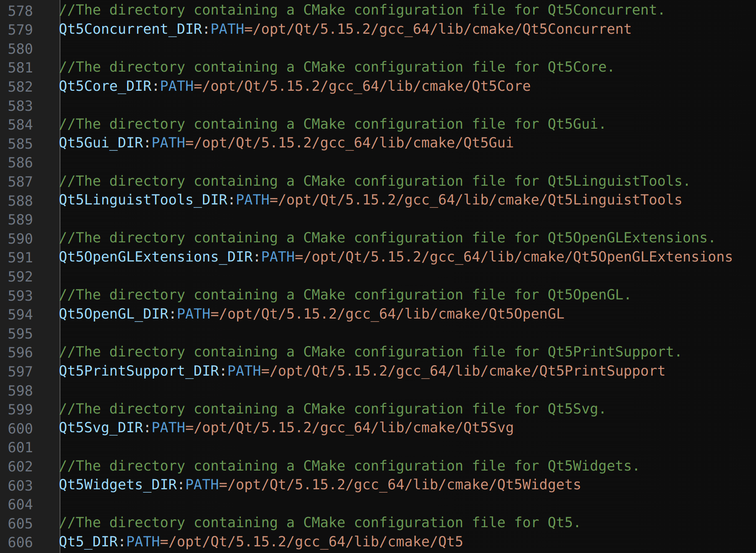This screenshot has height=553, width=756.
Task: Click the empty line 580 number
Action: [20, 49]
